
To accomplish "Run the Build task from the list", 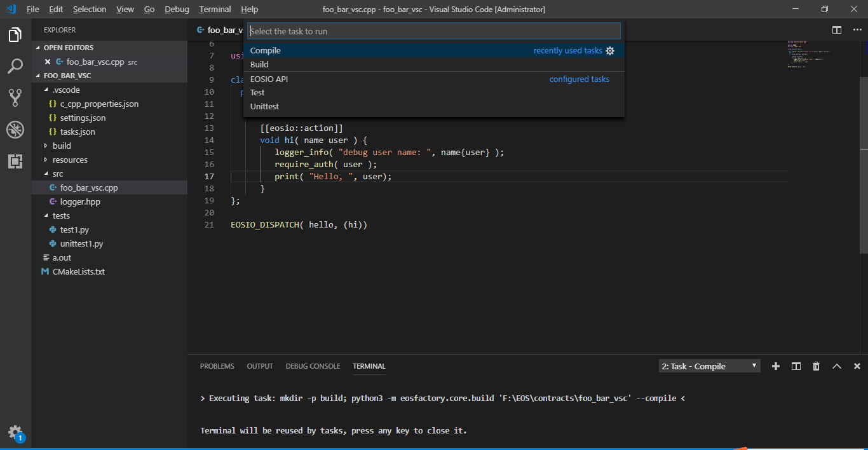I will click(434, 64).
